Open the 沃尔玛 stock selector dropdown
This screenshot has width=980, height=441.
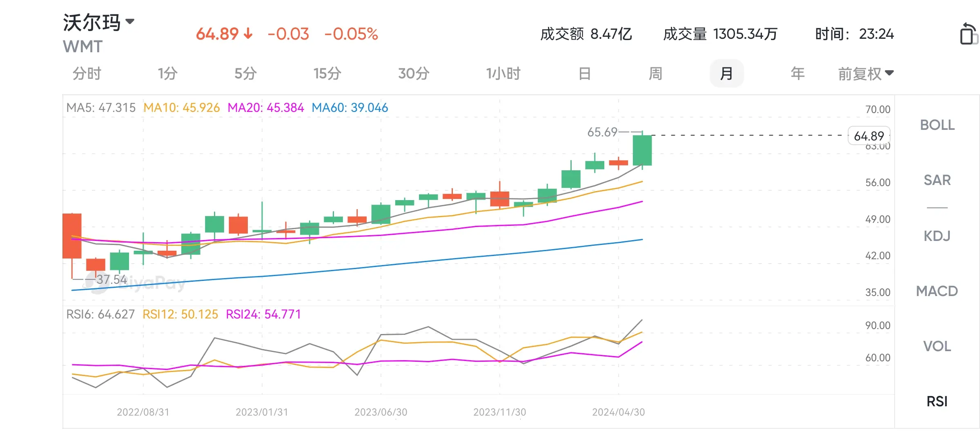tap(99, 22)
